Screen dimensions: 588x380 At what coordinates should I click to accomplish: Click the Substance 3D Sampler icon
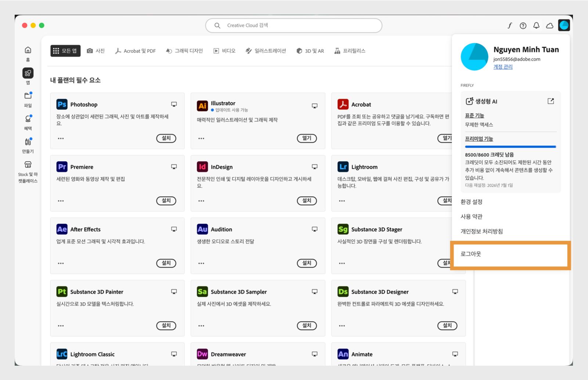pyautogui.click(x=202, y=292)
